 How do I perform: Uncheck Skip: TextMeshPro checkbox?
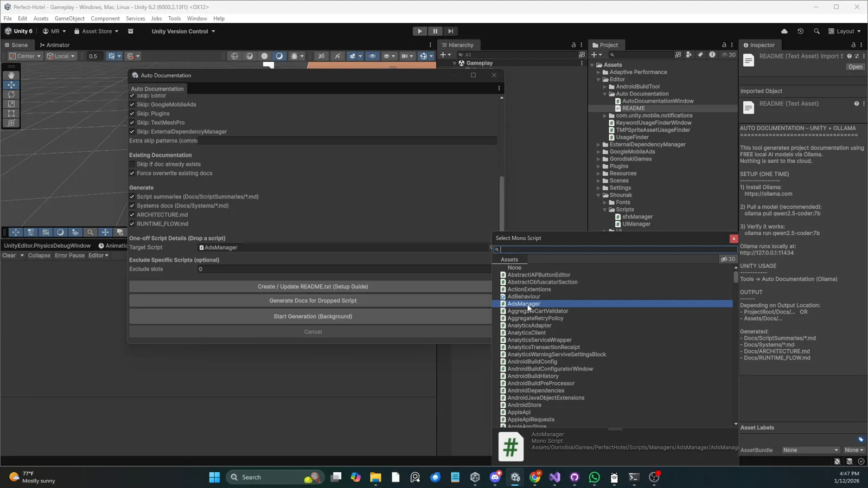[x=132, y=123]
